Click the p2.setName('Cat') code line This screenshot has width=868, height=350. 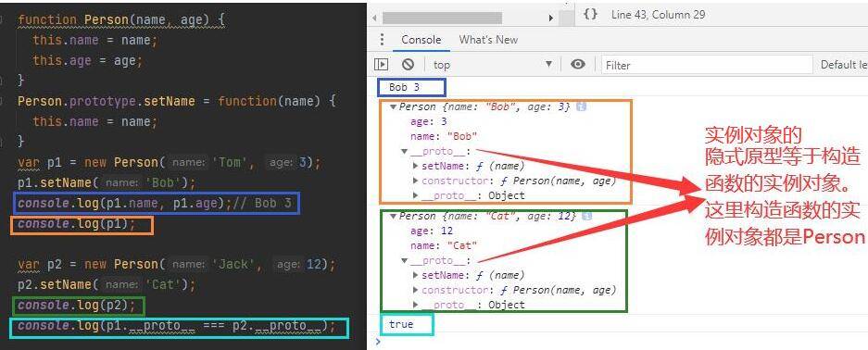pyautogui.click(x=107, y=285)
